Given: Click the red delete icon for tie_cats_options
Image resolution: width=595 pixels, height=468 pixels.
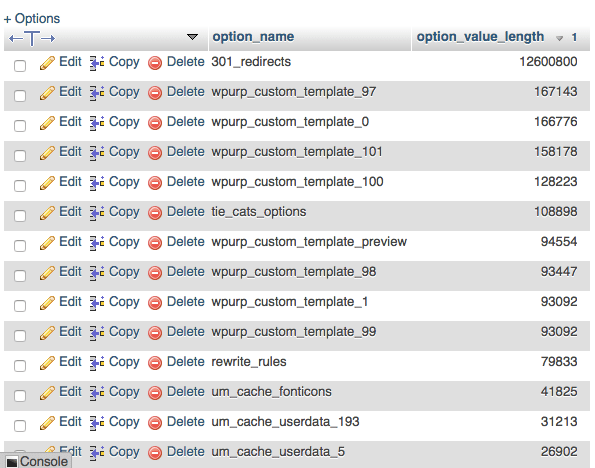Looking at the screenshot, I should point(155,213).
